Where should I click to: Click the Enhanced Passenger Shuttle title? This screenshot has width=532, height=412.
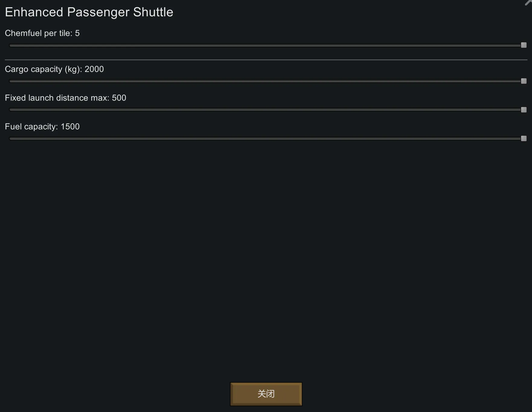[x=89, y=12]
